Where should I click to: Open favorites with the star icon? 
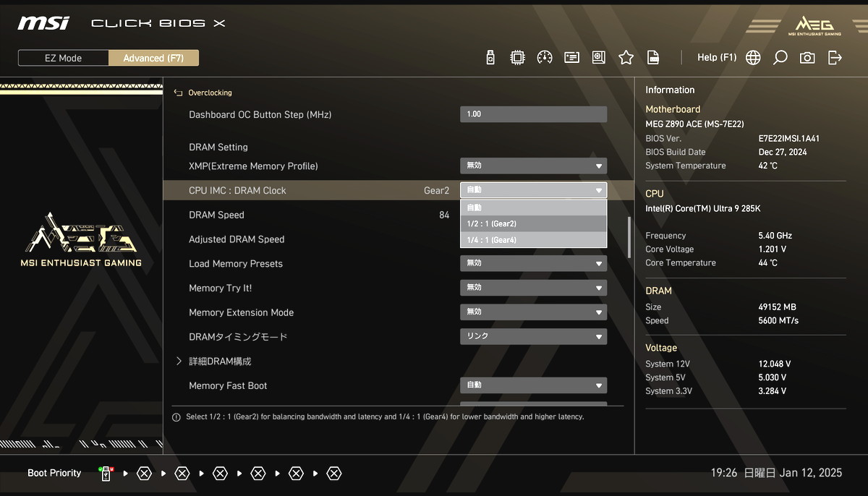[x=626, y=58]
